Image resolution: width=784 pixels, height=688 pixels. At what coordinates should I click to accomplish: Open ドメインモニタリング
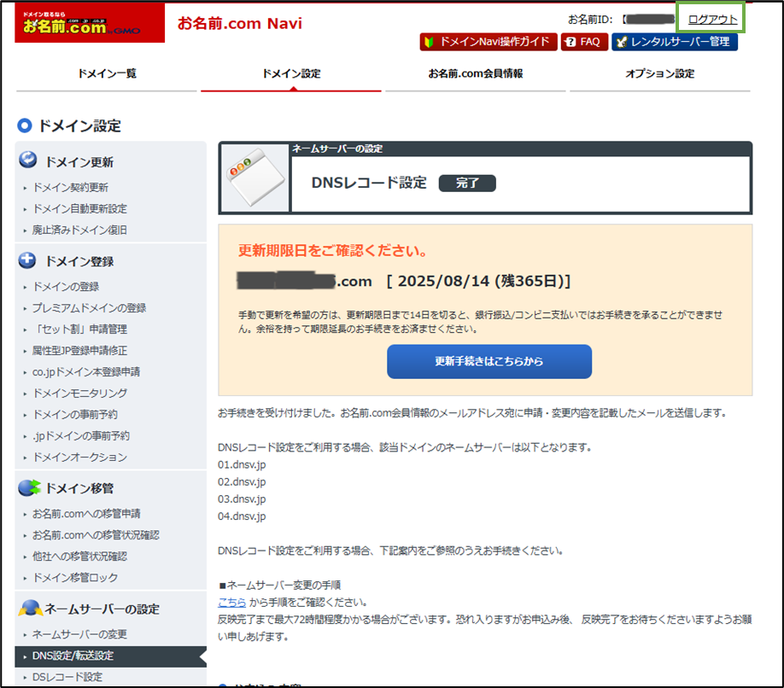click(80, 394)
